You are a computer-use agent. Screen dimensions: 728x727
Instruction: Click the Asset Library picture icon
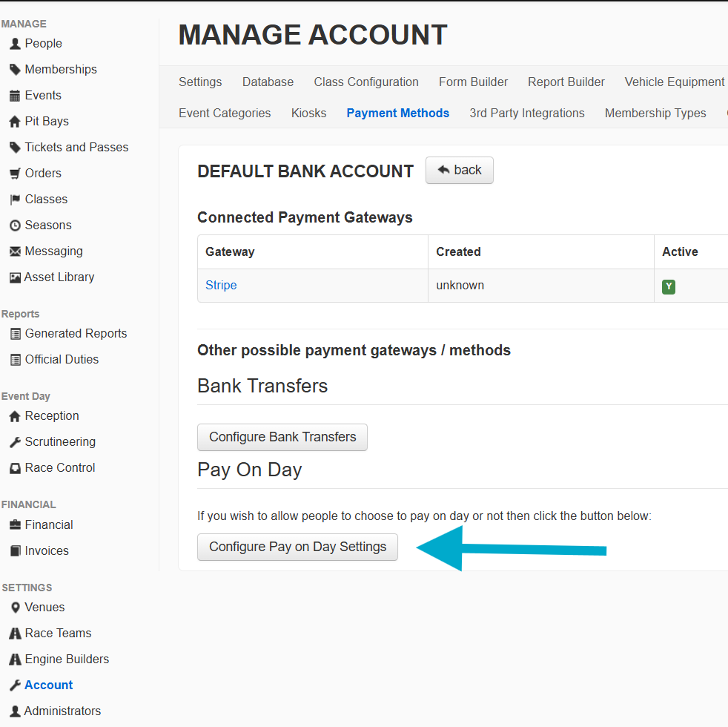coord(15,277)
